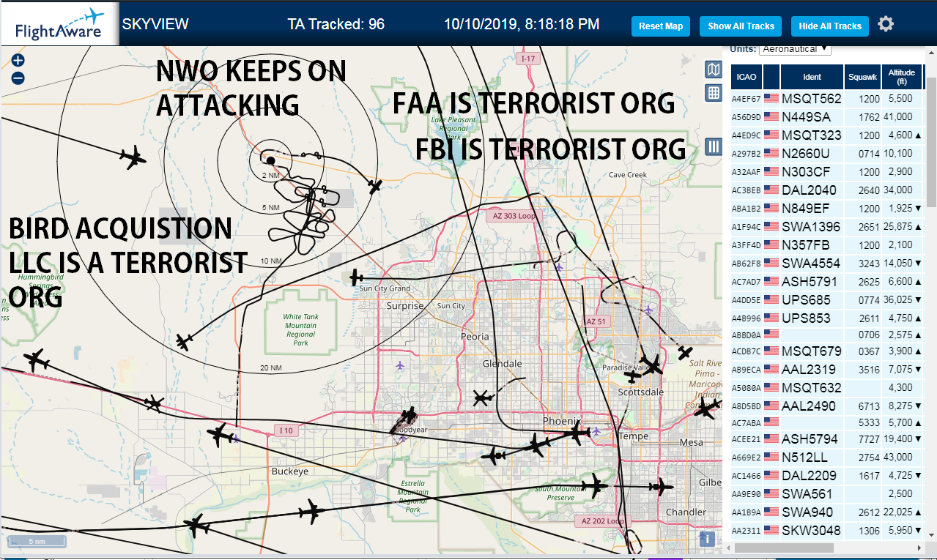This screenshot has width=937, height=560.
Task: Select flight UPS685 in the list
Action: point(826,300)
